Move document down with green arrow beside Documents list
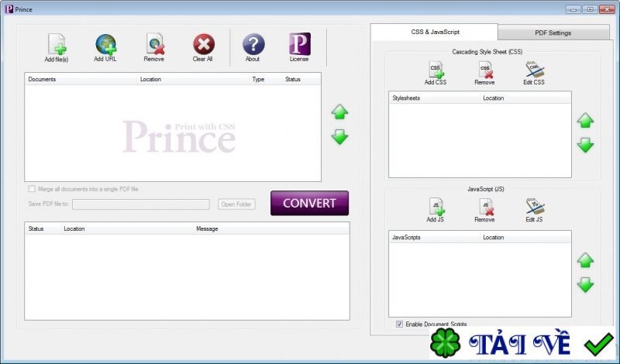Image resolution: width=620 pixels, height=364 pixels. [339, 137]
